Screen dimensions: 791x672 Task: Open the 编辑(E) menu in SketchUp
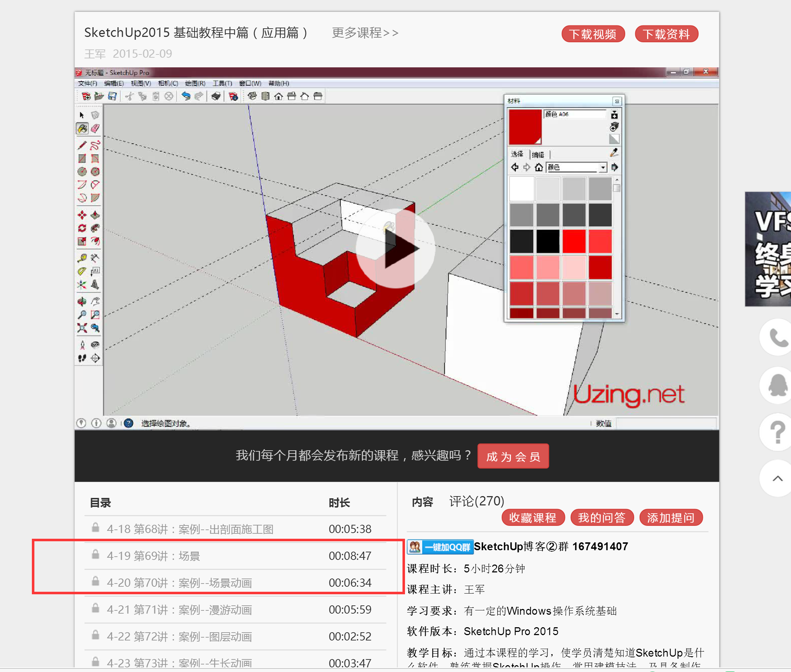coord(114,83)
